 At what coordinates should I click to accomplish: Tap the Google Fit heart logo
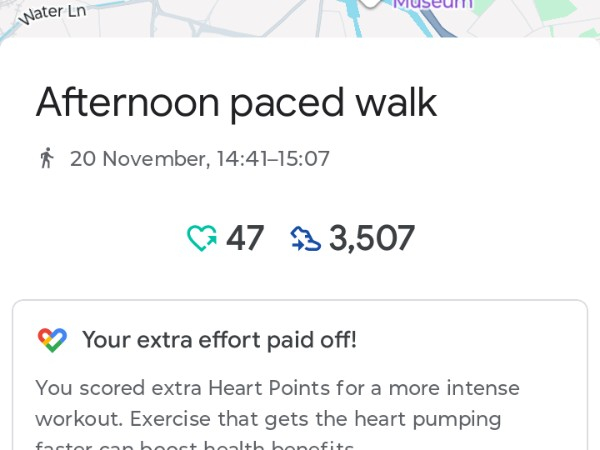[x=52, y=340]
